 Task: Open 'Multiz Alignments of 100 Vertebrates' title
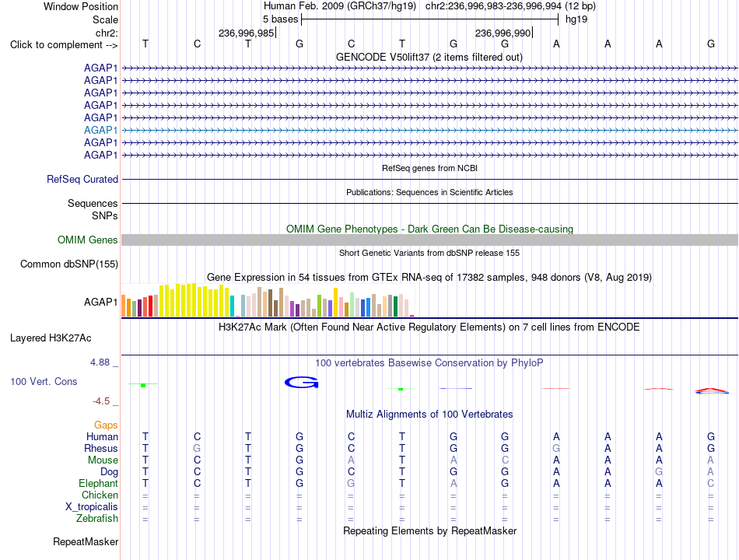click(x=429, y=415)
